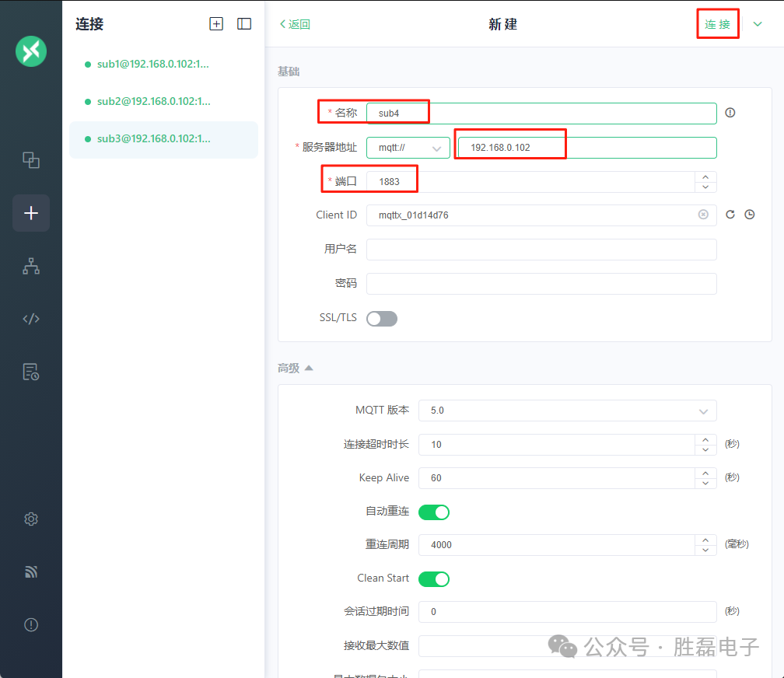
Task: Click the 名称 name input field
Action: click(x=541, y=113)
